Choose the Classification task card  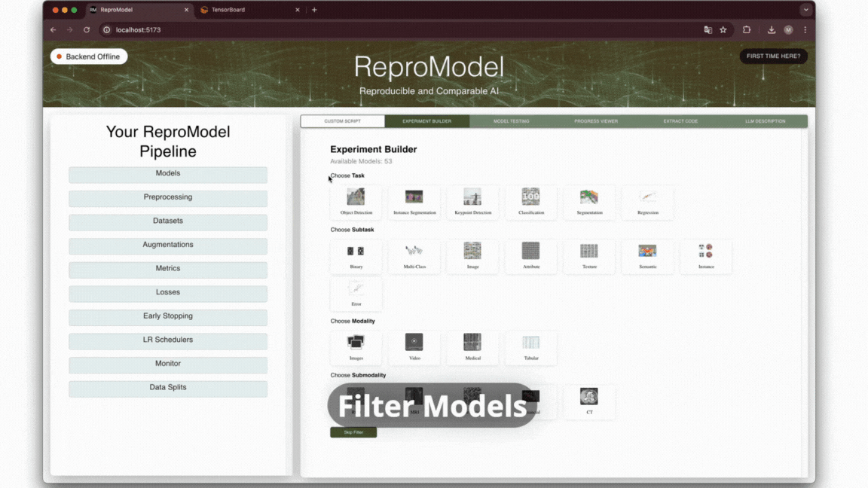531,202
